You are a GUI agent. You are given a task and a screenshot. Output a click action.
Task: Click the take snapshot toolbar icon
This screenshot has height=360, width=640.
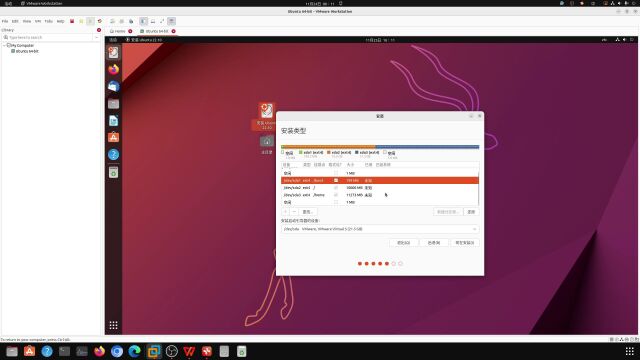(x=112, y=21)
